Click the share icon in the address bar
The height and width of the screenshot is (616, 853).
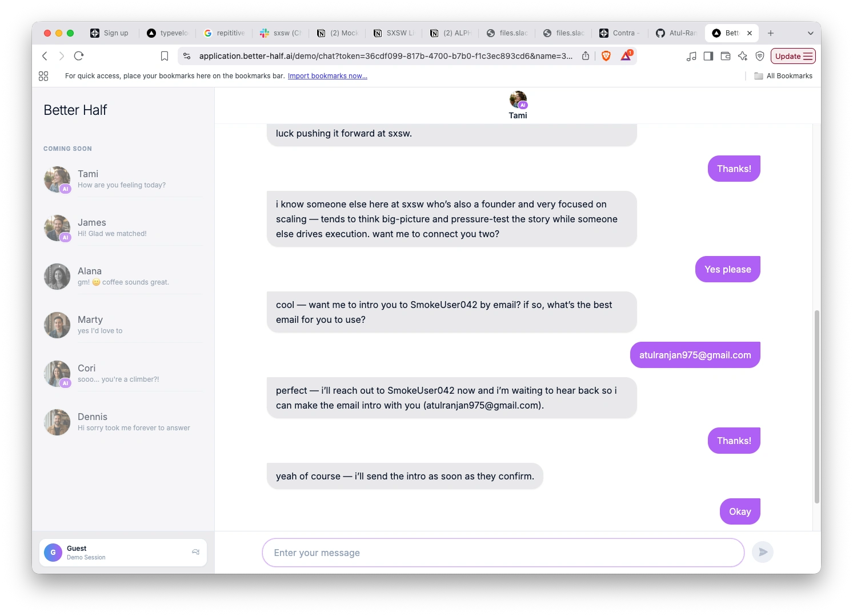[x=586, y=56]
